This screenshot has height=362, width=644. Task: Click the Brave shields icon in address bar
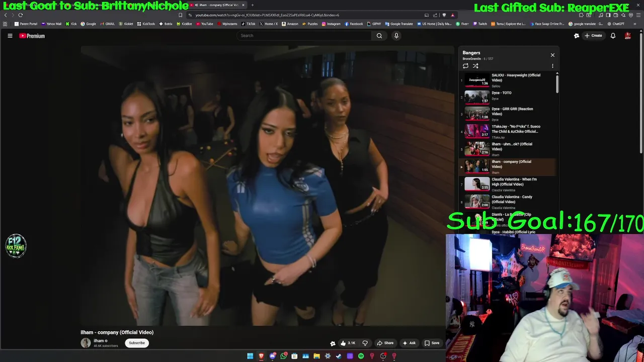click(x=444, y=15)
